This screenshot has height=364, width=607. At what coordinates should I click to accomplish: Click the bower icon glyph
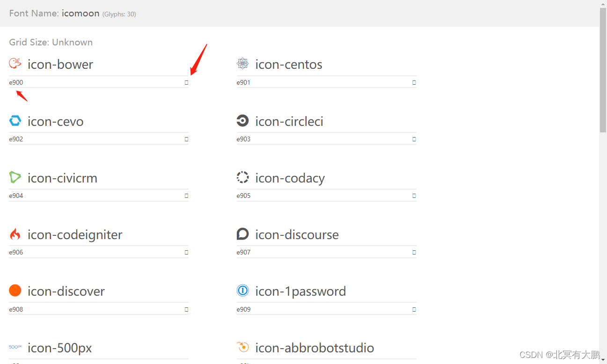pos(15,64)
